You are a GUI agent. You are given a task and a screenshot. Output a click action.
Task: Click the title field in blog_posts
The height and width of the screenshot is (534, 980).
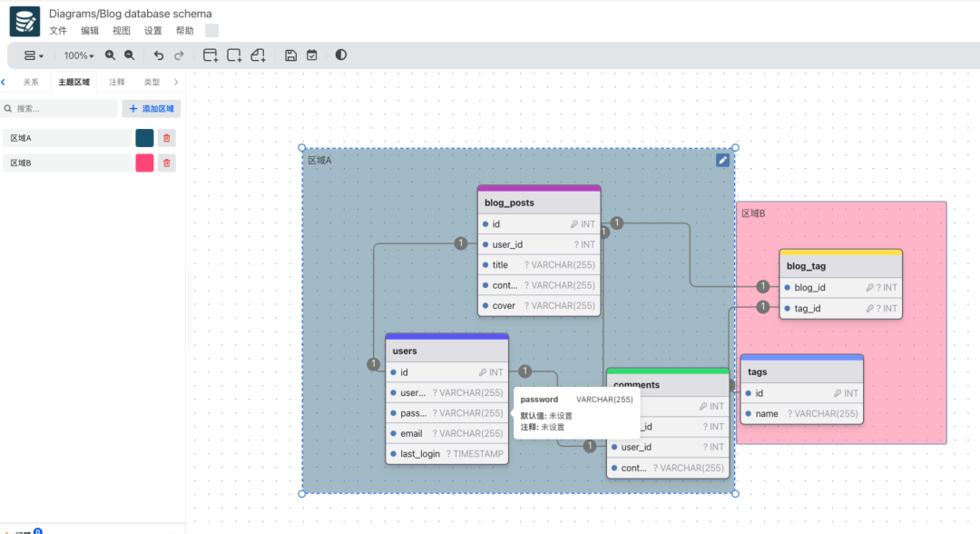[x=539, y=265]
